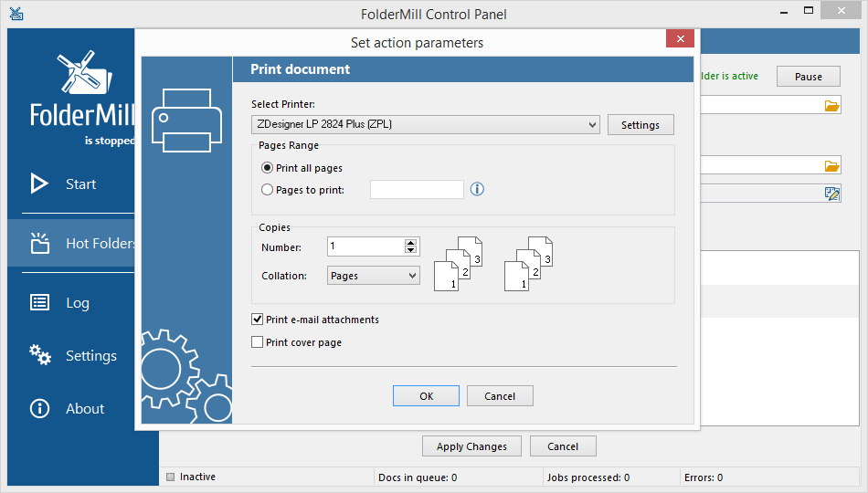Open the Collation dropdown

point(374,276)
